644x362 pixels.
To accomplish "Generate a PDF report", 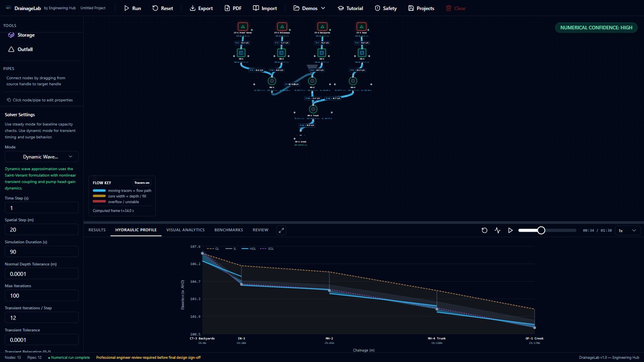I will 233,8.
